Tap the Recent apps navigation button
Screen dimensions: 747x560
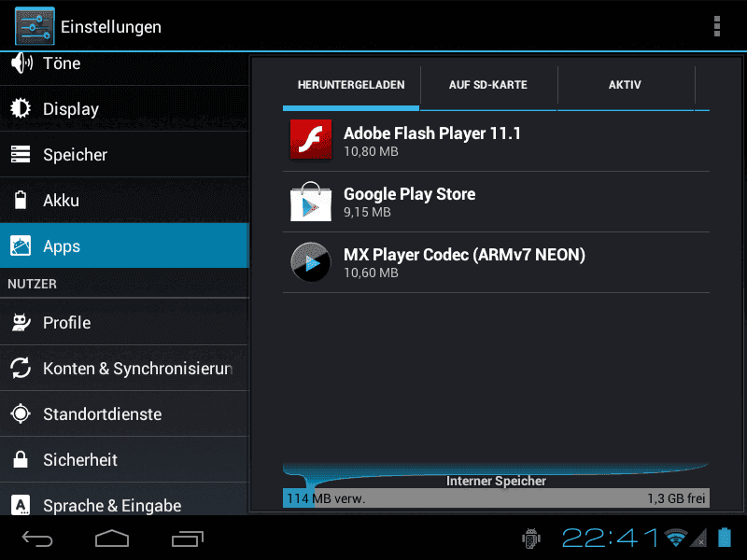(188, 539)
